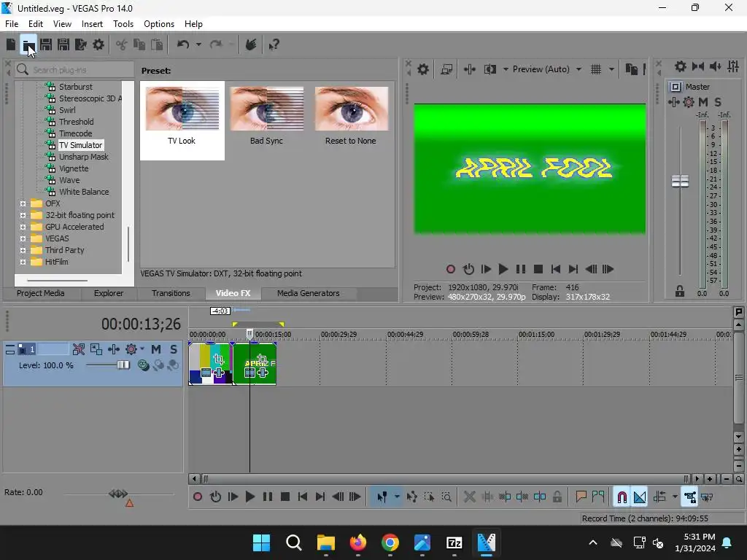Expand the OFX folder
The image size is (747, 560).
coord(23,204)
